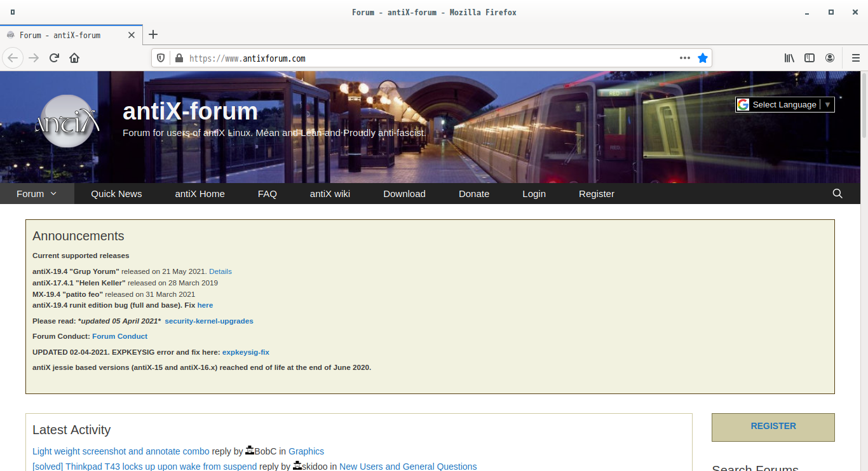Viewport: 868px width, 471px height.
Task: Open security-kernel-upgrades link
Action: pyautogui.click(x=209, y=321)
